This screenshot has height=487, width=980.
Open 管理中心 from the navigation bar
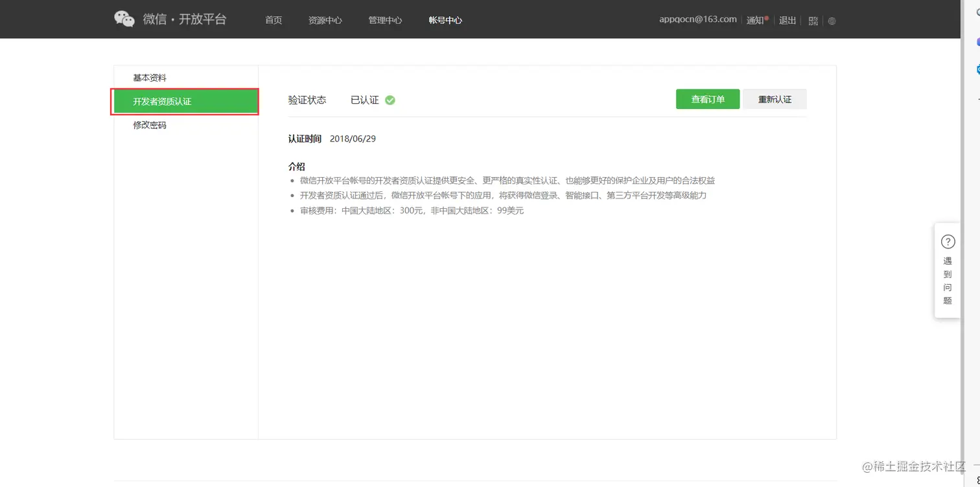point(385,20)
